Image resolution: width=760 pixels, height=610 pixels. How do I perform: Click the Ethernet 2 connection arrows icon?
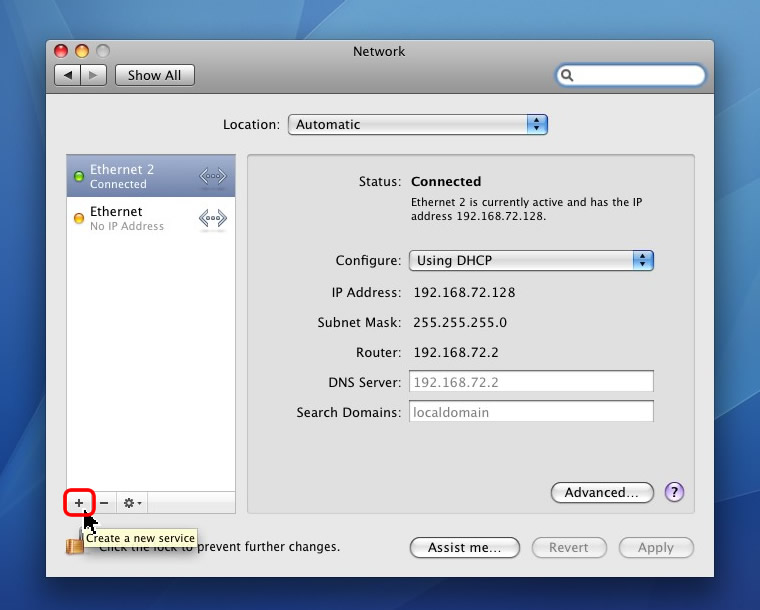point(212,177)
